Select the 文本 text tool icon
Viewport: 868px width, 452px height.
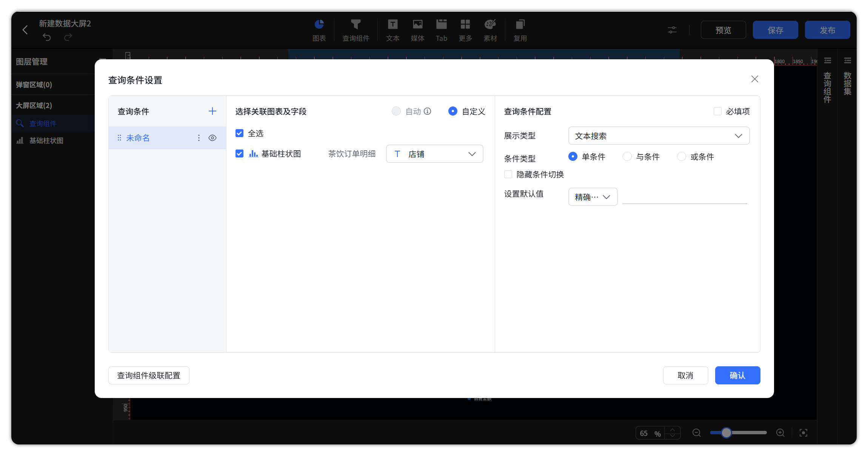point(392,30)
